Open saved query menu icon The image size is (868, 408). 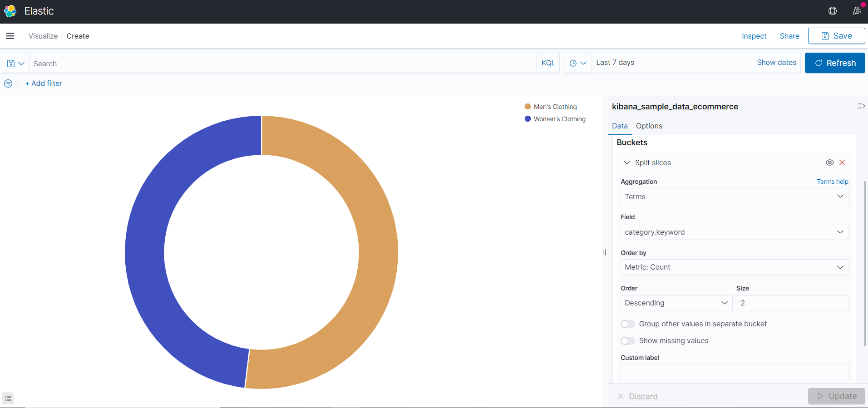pos(16,64)
